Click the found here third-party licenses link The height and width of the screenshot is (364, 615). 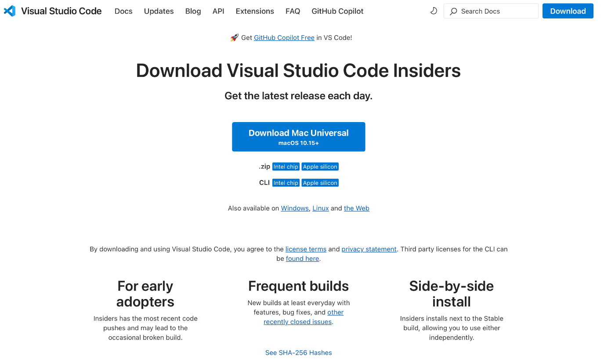(303, 259)
